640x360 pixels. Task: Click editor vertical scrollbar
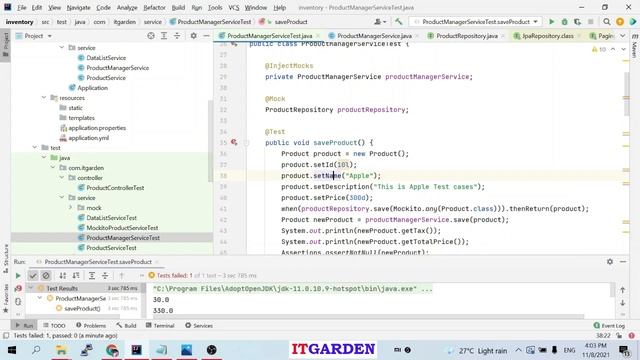tap(627, 94)
